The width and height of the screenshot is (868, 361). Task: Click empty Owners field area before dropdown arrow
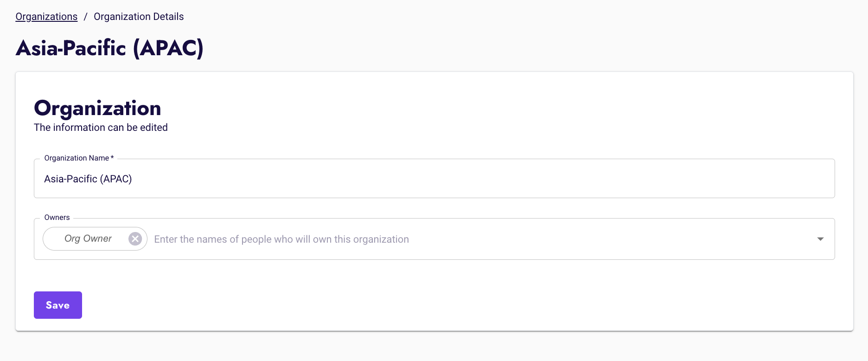tap(649, 239)
